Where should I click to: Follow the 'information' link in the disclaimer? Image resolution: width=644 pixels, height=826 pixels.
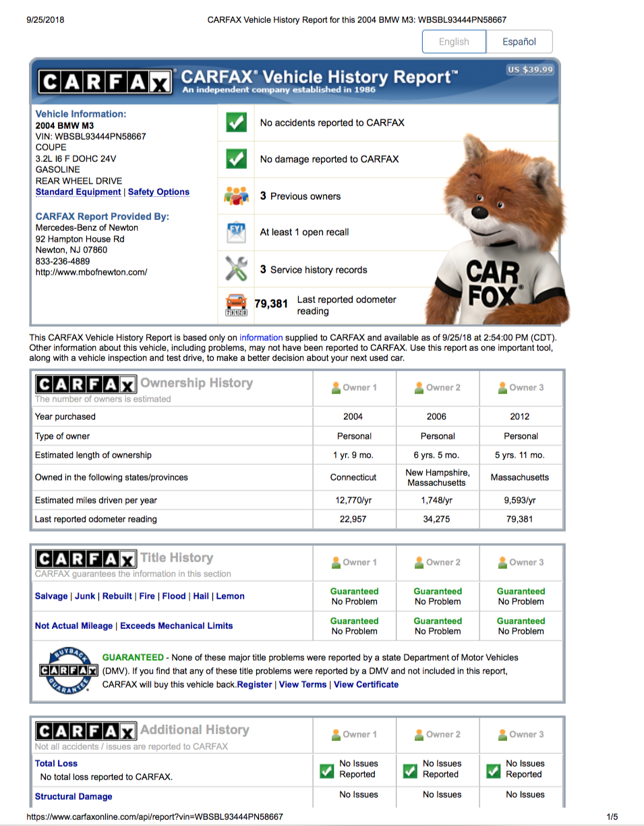click(261, 337)
